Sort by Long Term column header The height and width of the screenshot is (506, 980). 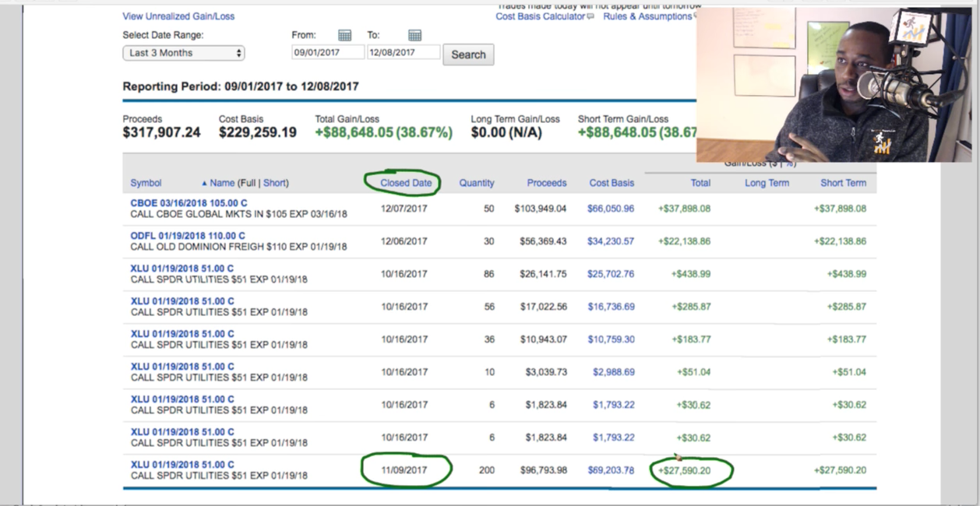pyautogui.click(x=767, y=183)
